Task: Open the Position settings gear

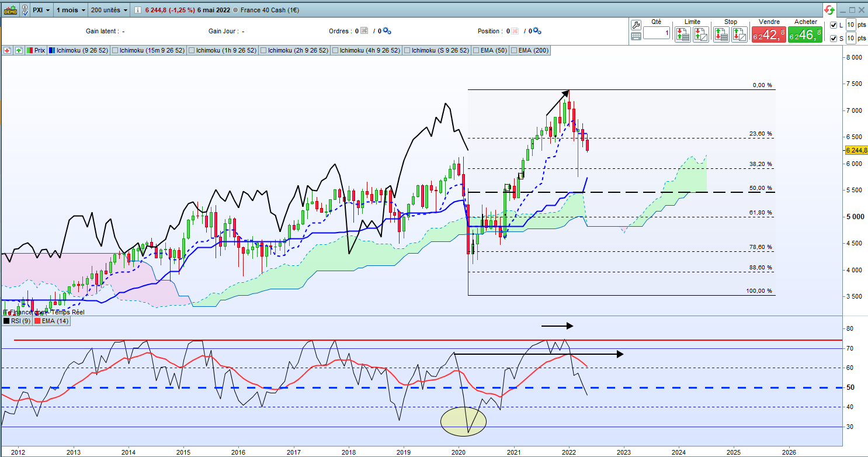Action: coord(538,31)
